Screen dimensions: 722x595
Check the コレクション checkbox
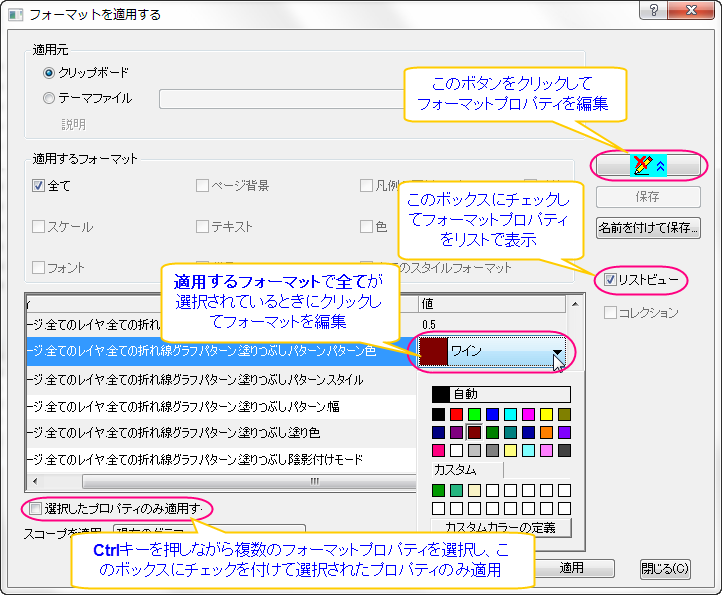[610, 313]
